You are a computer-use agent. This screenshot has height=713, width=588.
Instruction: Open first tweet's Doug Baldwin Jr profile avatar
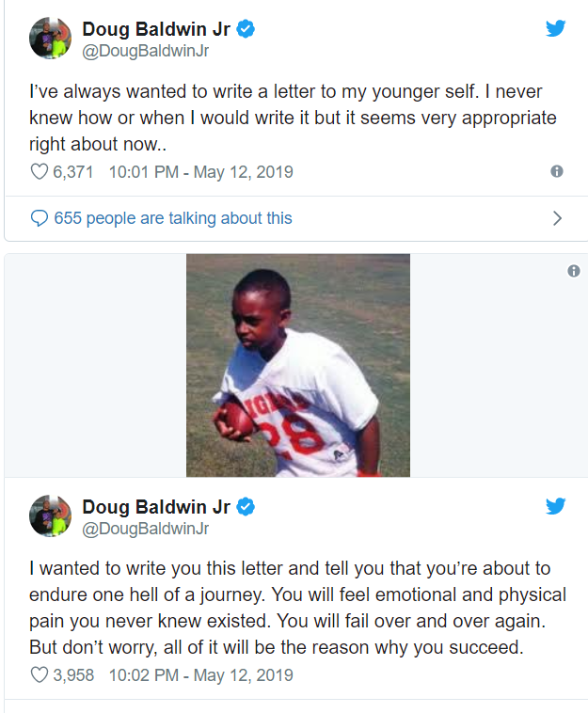(50, 39)
